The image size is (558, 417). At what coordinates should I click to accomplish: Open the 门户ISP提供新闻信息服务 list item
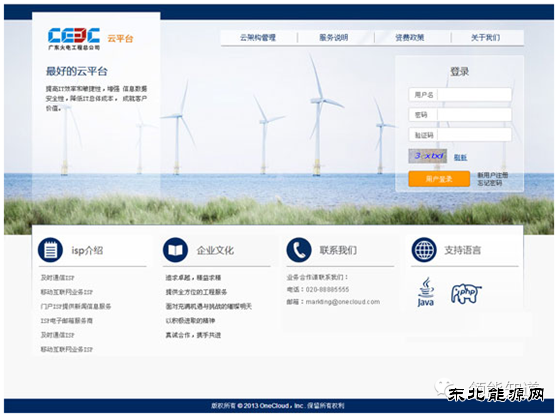pos(76,306)
